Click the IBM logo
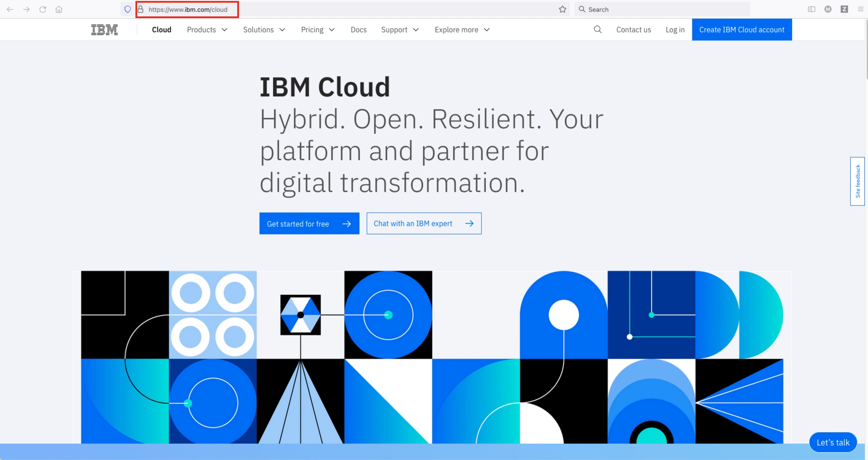 coord(105,30)
